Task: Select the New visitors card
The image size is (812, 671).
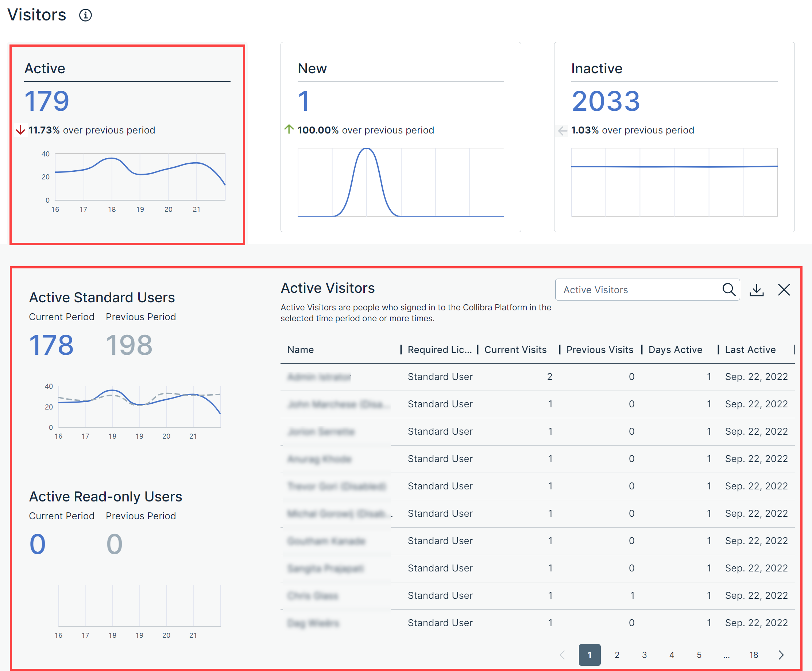Action: (401, 137)
